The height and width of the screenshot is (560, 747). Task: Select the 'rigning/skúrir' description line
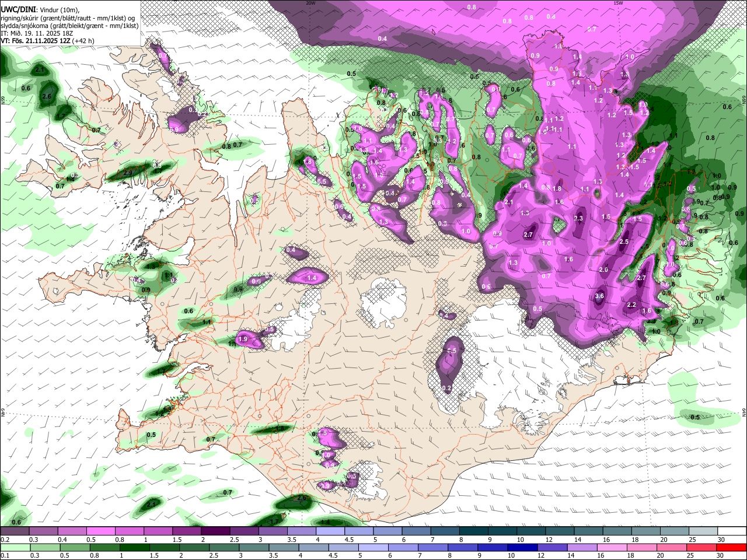click(68, 18)
